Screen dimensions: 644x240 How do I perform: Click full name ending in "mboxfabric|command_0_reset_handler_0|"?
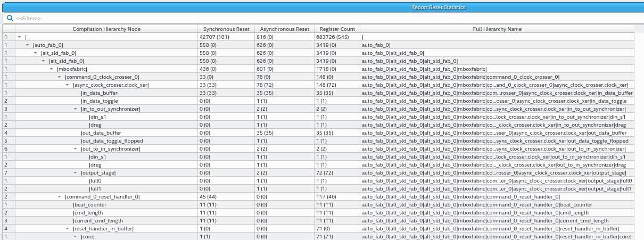pos(497,197)
